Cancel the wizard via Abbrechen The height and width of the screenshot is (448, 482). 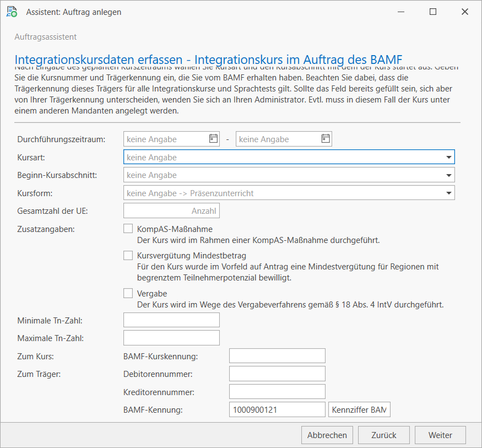pyautogui.click(x=327, y=435)
